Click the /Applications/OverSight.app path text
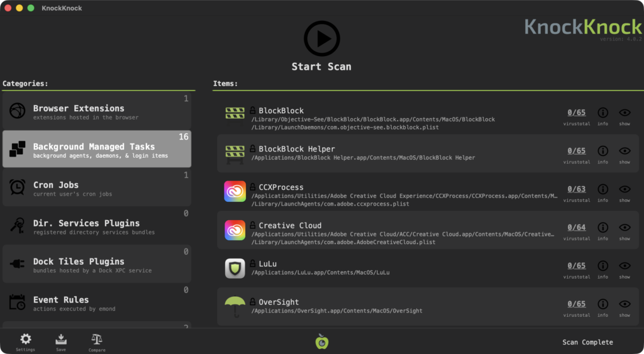This screenshot has height=354, width=644. coord(336,311)
